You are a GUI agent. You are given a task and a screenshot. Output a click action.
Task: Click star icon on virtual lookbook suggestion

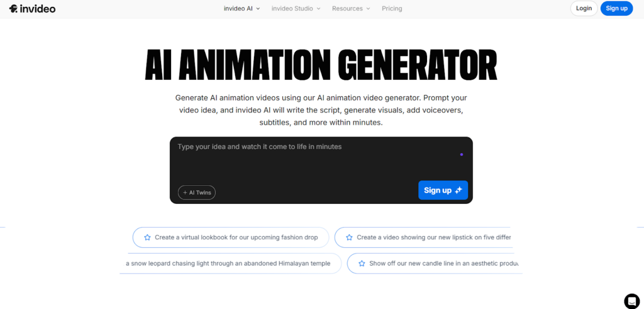(147, 237)
